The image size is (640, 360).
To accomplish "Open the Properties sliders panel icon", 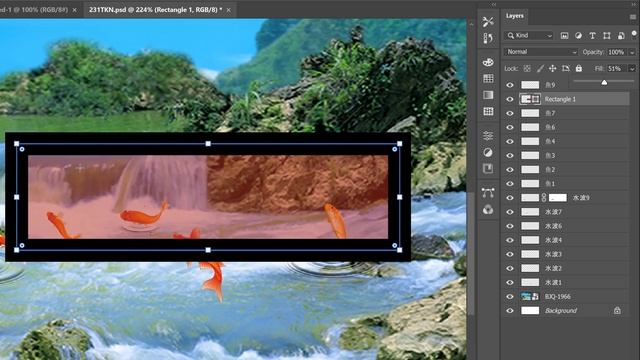I will pos(488,136).
